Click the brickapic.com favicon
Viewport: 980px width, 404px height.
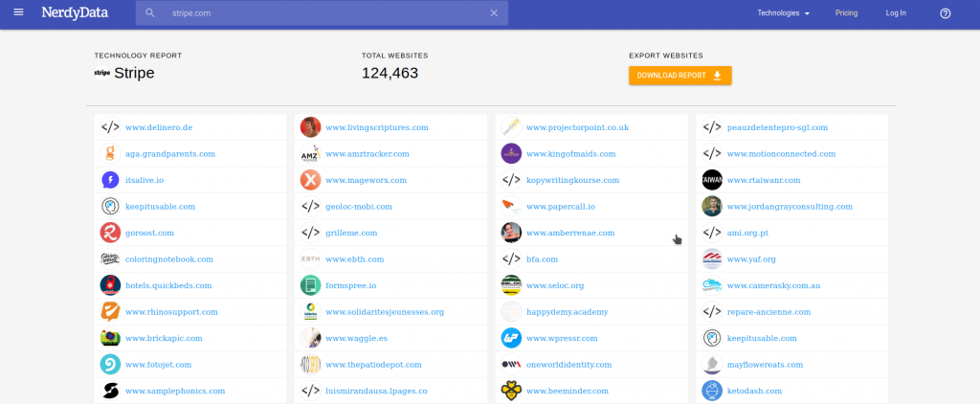pos(110,338)
